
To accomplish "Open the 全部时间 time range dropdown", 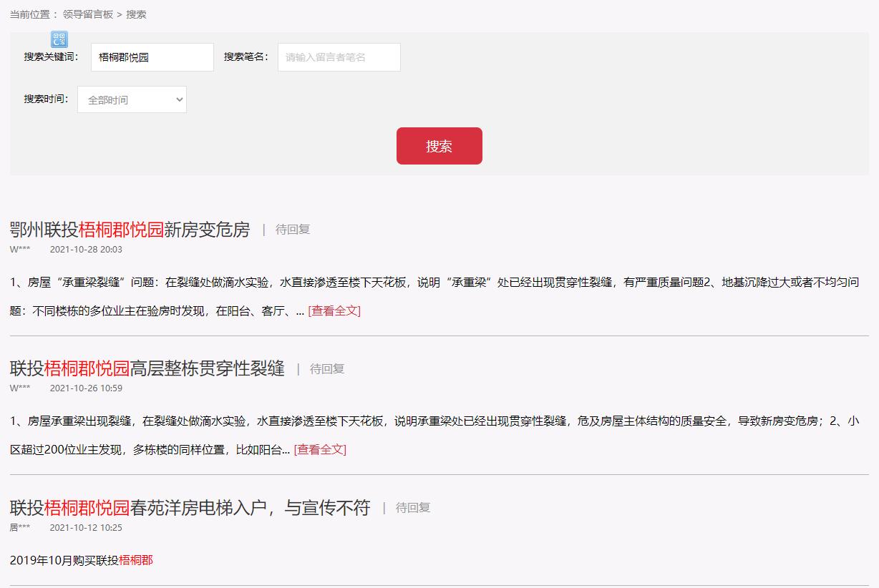I will coord(132,99).
